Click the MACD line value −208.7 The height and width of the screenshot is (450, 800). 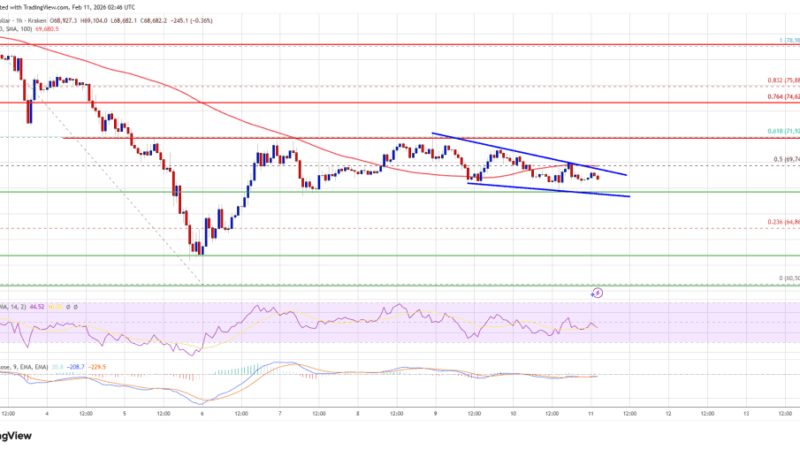76,367
